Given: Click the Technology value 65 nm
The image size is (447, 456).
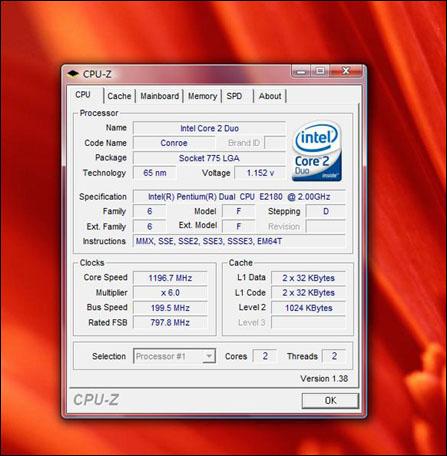Looking at the screenshot, I should point(155,173).
